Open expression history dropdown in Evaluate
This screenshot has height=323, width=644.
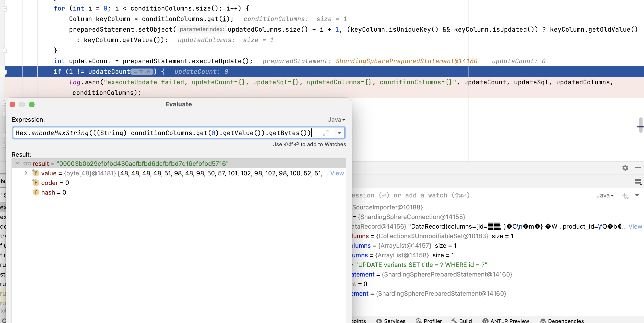(339, 133)
